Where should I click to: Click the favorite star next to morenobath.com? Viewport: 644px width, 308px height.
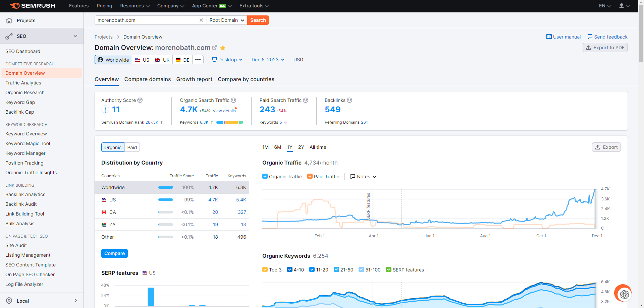coord(223,48)
